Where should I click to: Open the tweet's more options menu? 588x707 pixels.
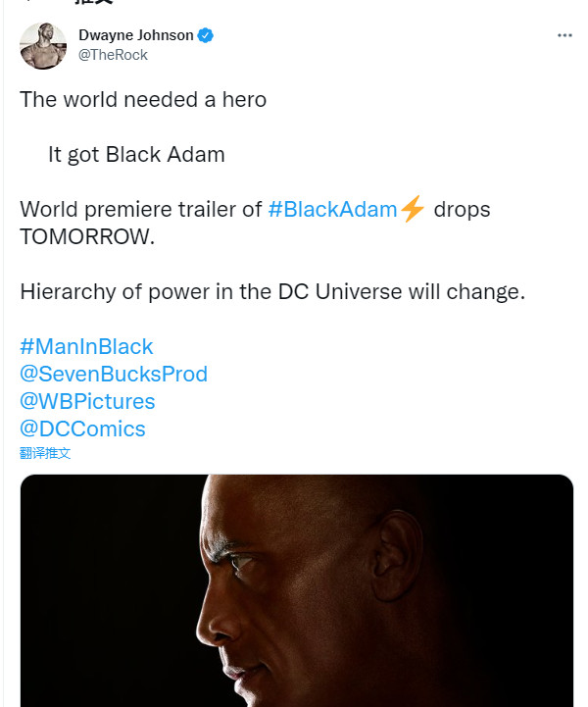click(564, 35)
